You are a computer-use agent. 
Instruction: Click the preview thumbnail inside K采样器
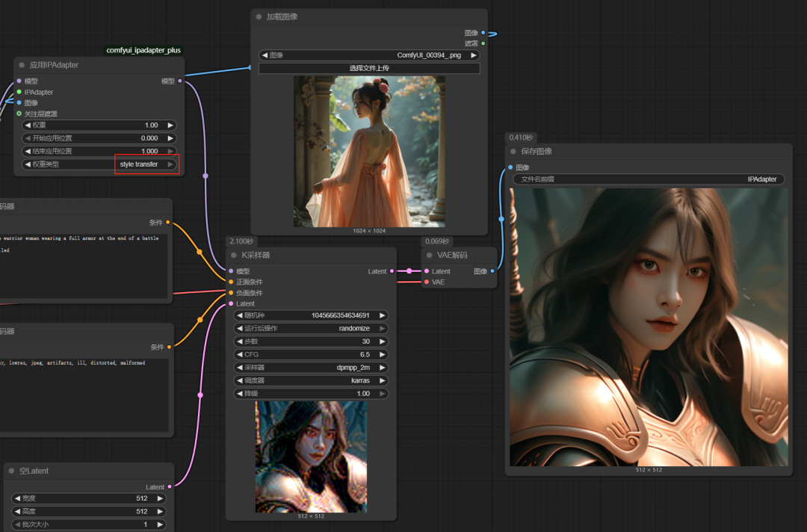[x=311, y=457]
